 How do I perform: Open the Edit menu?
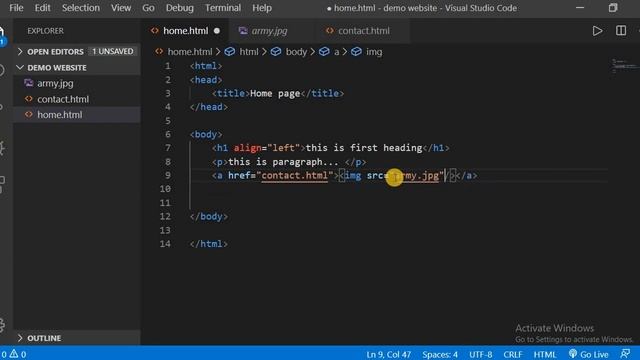[x=42, y=8]
